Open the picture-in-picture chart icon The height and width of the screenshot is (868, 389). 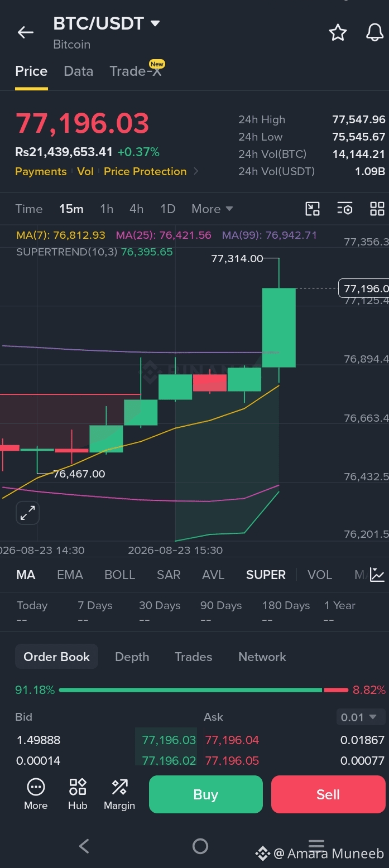coord(313,209)
